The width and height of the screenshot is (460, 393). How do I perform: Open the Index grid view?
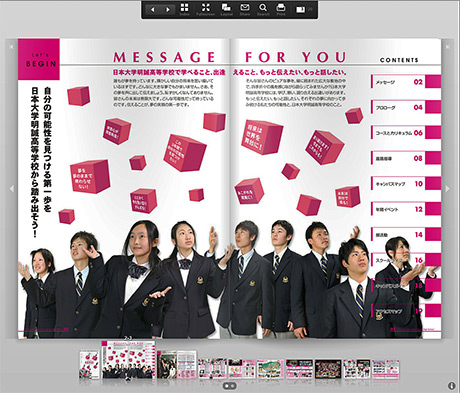(x=184, y=10)
